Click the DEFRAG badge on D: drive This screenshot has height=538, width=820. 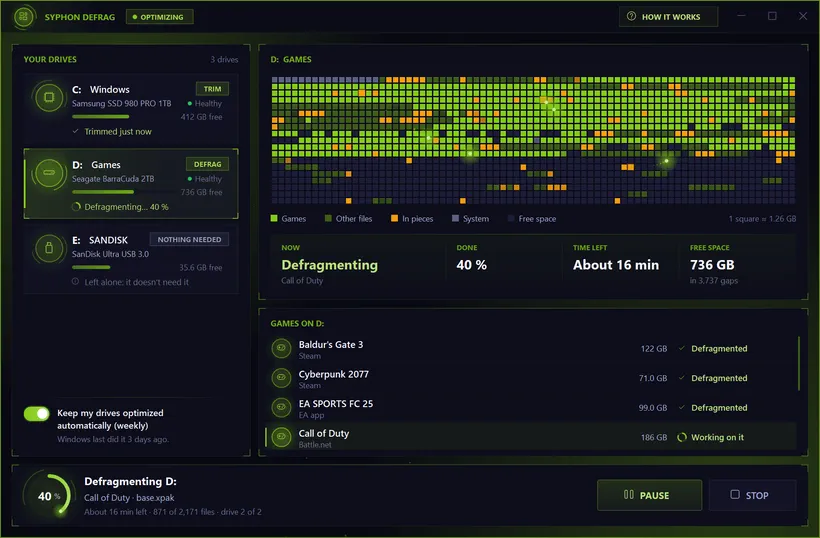tap(208, 164)
